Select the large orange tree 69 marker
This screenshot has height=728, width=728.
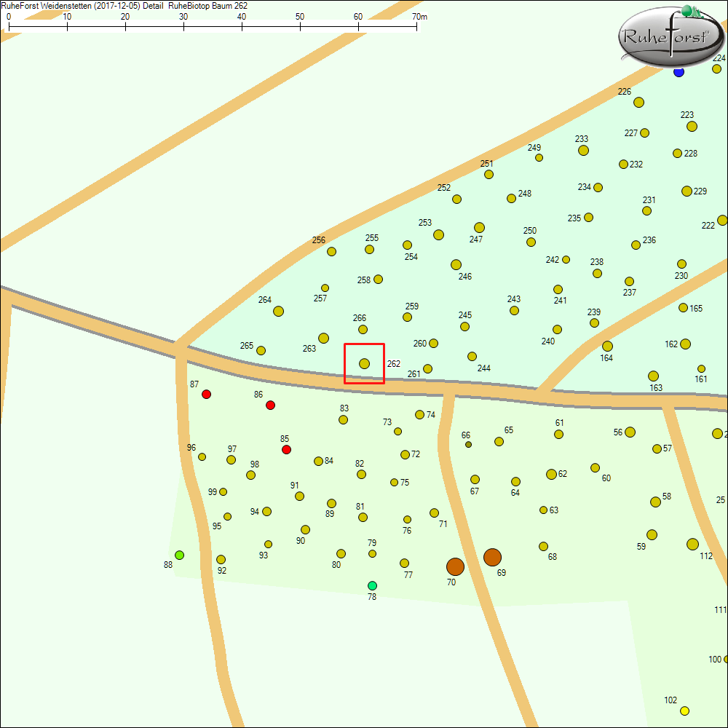(492, 558)
